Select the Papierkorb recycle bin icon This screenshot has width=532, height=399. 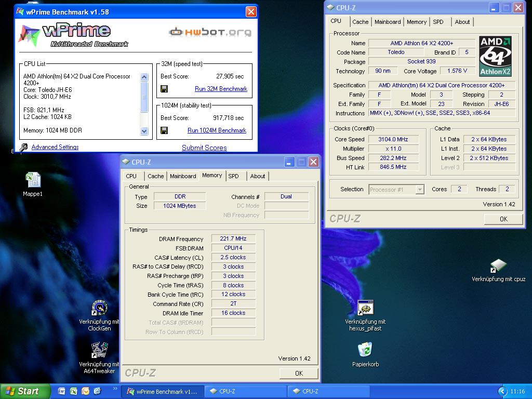365,350
